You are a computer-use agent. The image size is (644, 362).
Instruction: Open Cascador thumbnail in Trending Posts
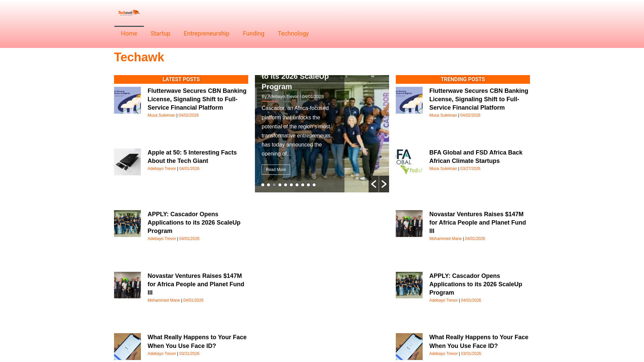point(409,285)
